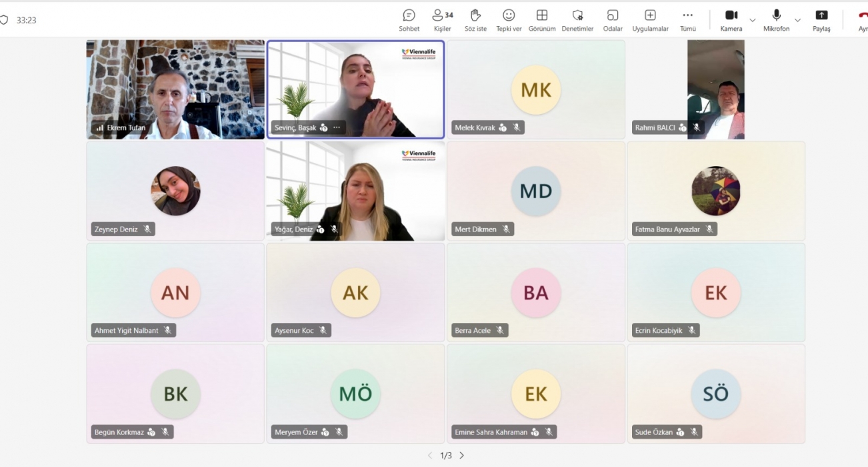
Task: Open more options on Sevinç, Başak tile
Action: (337, 127)
